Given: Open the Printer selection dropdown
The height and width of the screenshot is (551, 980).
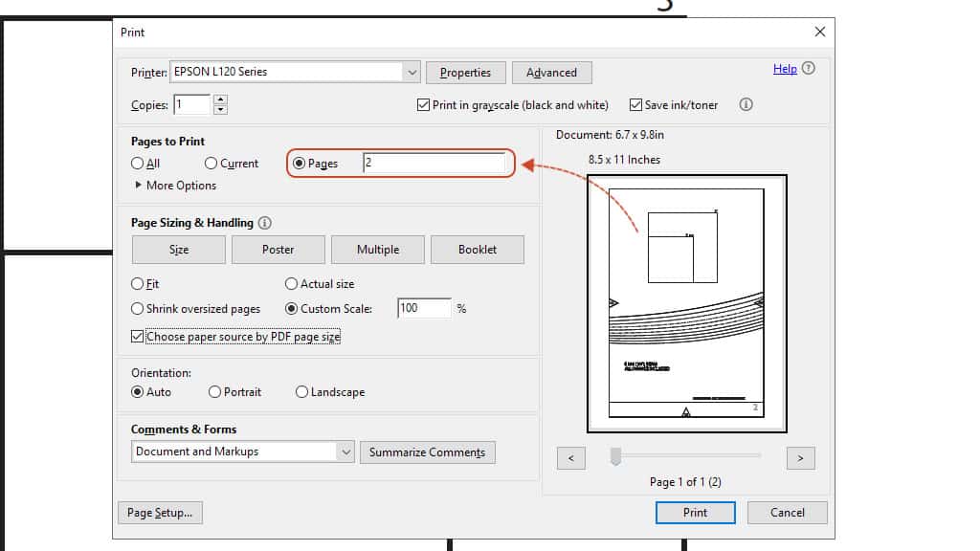Looking at the screenshot, I should coord(412,72).
